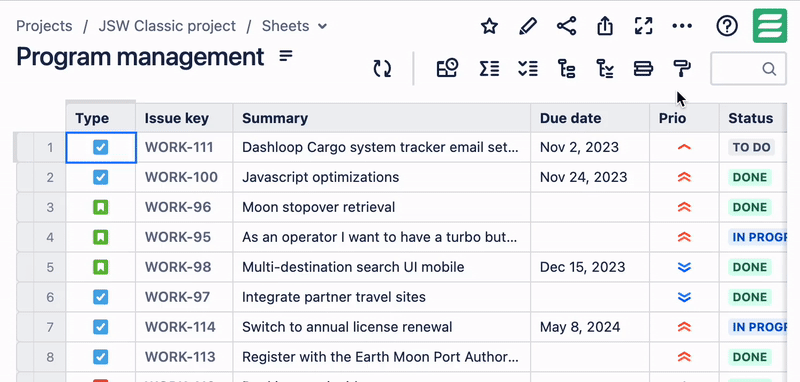The width and height of the screenshot is (800, 382).
Task: Click the Program management title
Action: (140, 57)
